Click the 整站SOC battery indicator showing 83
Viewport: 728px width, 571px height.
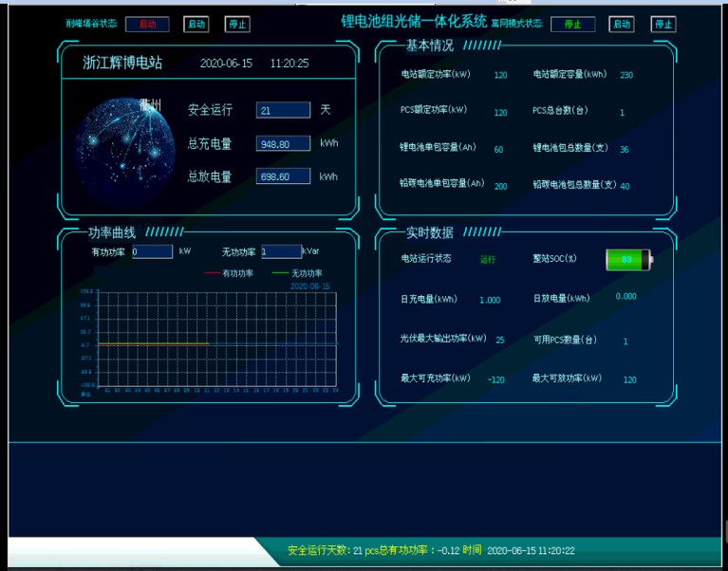pyautogui.click(x=629, y=260)
